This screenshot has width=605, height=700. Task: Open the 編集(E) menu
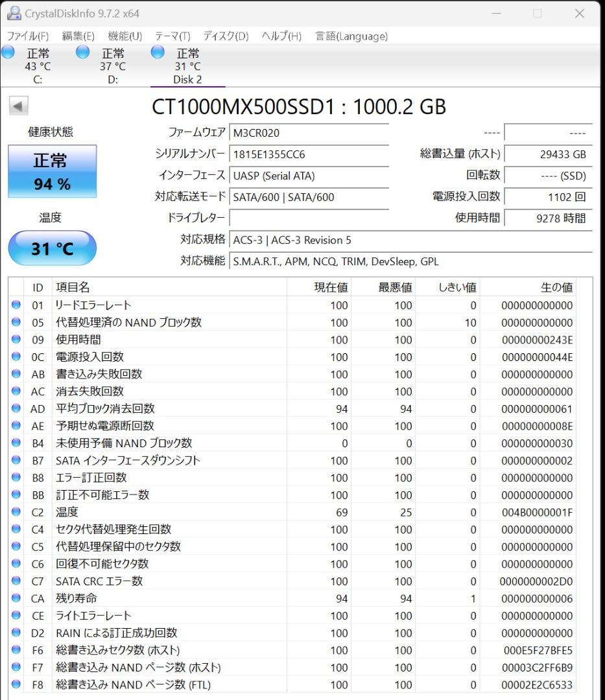[78, 36]
